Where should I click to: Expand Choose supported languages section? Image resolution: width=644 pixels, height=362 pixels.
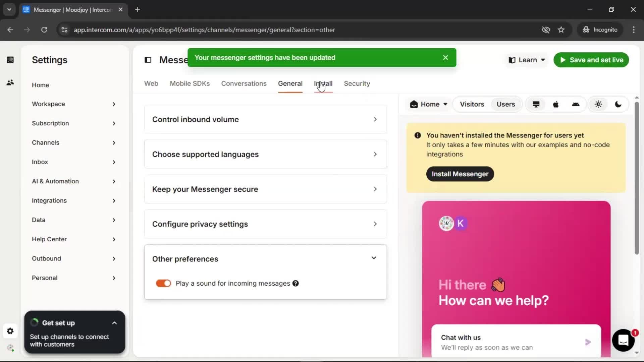pos(265,154)
